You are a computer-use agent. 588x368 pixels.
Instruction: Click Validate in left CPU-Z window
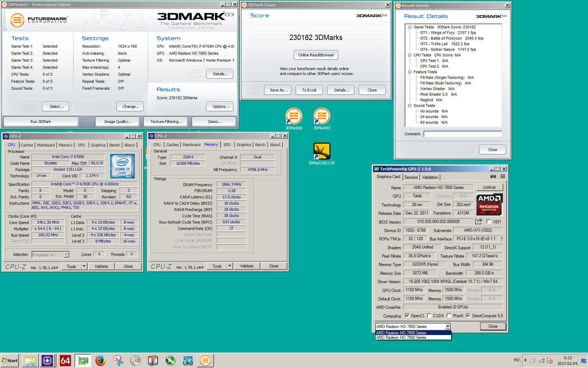point(101,266)
